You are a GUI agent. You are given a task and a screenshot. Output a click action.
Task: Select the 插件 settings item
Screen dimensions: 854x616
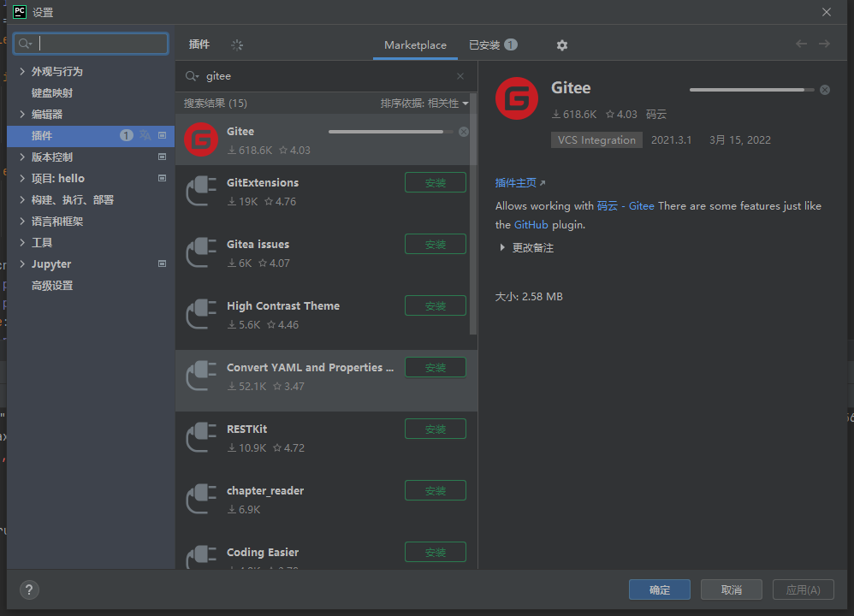click(91, 136)
